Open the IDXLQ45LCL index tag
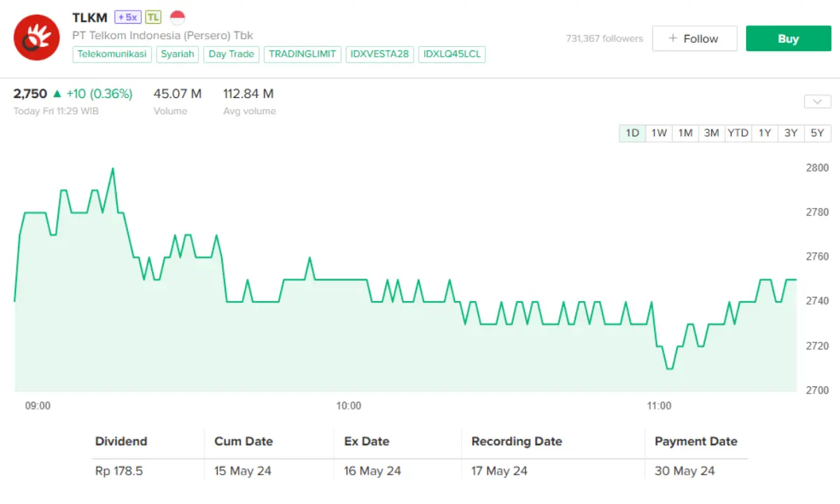Viewport: 840px width, 504px height. click(452, 54)
